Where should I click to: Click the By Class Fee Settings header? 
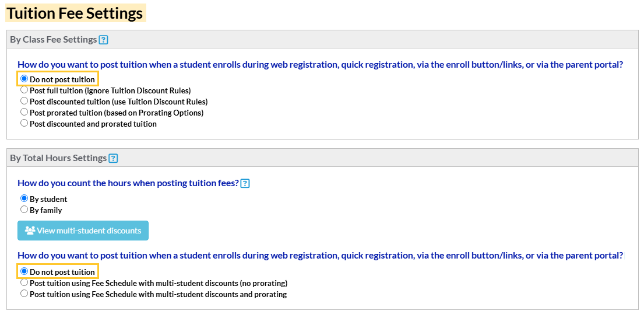coord(54,40)
